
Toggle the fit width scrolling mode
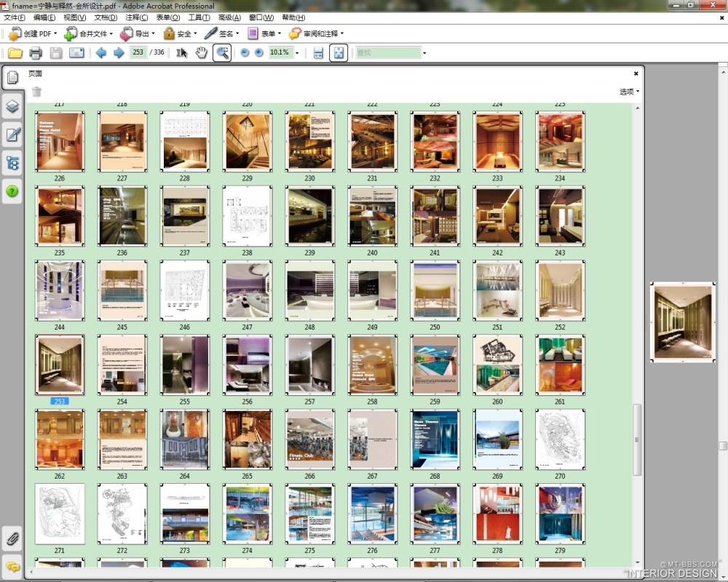click(x=318, y=52)
